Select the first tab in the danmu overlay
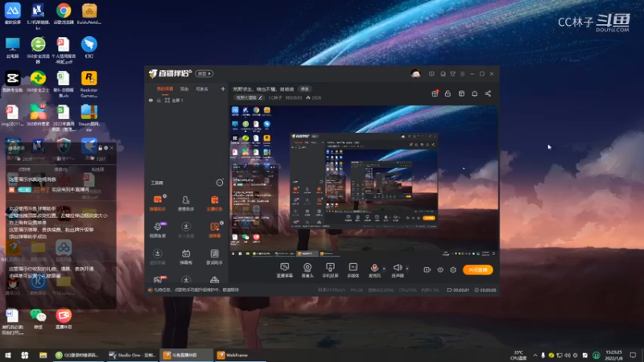 (24, 169)
